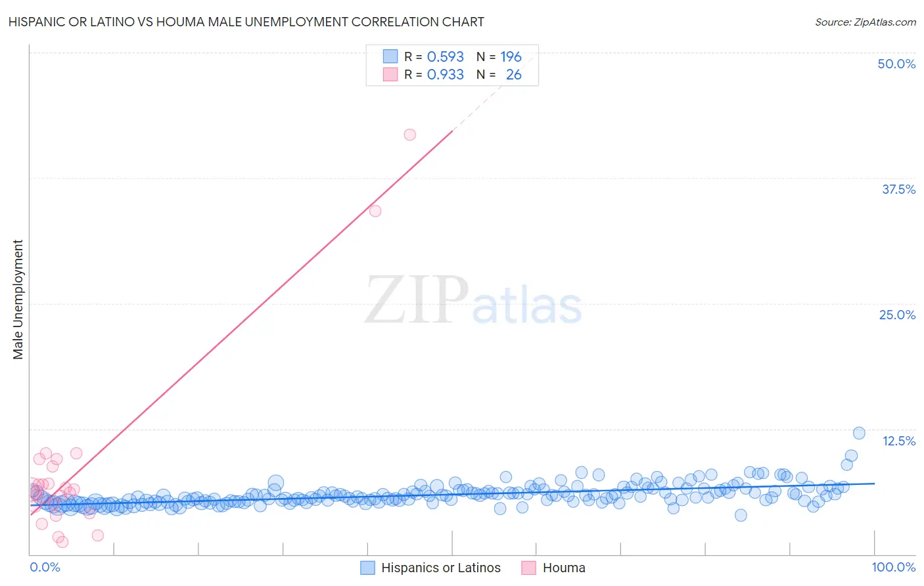Viewport: 924px width, 586px height.
Task: Click the pink Houma legend swatch
Action: (529, 568)
